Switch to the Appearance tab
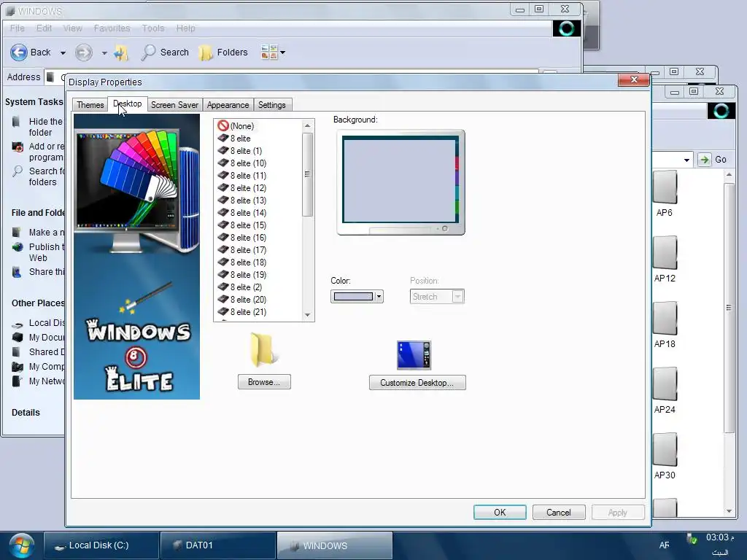 [x=228, y=105]
